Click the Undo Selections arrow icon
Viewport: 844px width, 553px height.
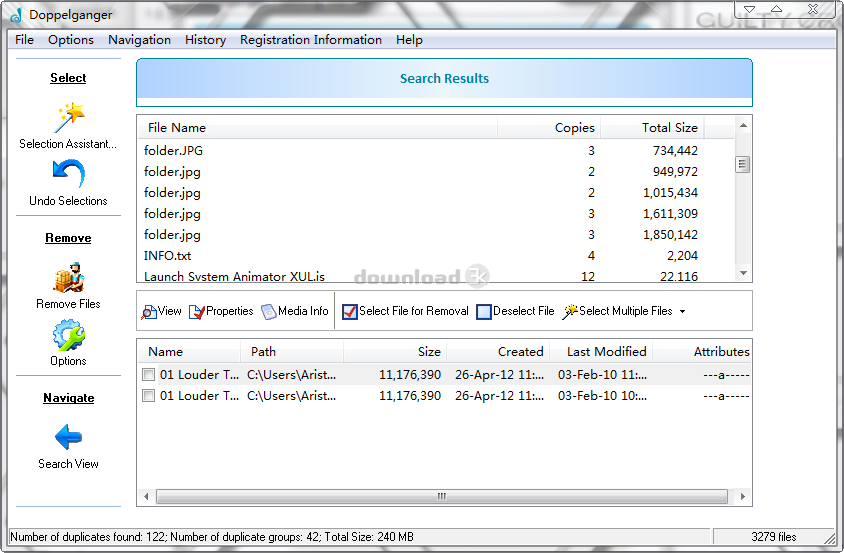point(68,173)
